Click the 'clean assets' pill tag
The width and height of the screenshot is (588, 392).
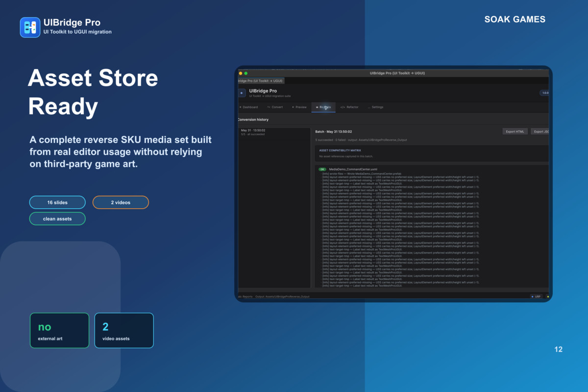click(57, 219)
